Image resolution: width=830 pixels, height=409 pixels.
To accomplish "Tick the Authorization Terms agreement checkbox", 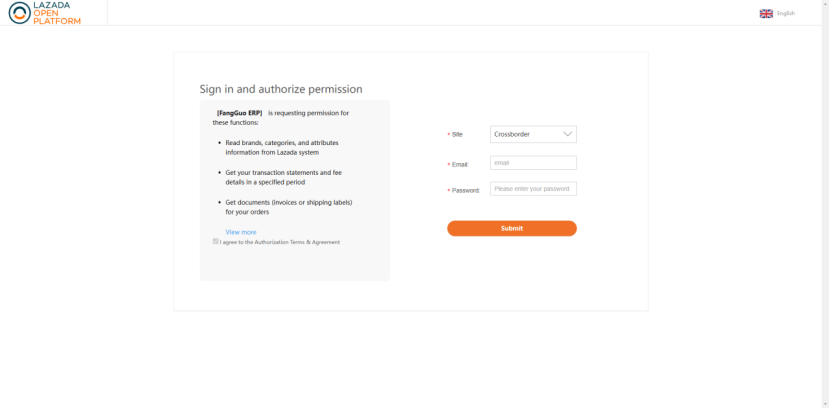I will pyautogui.click(x=216, y=241).
